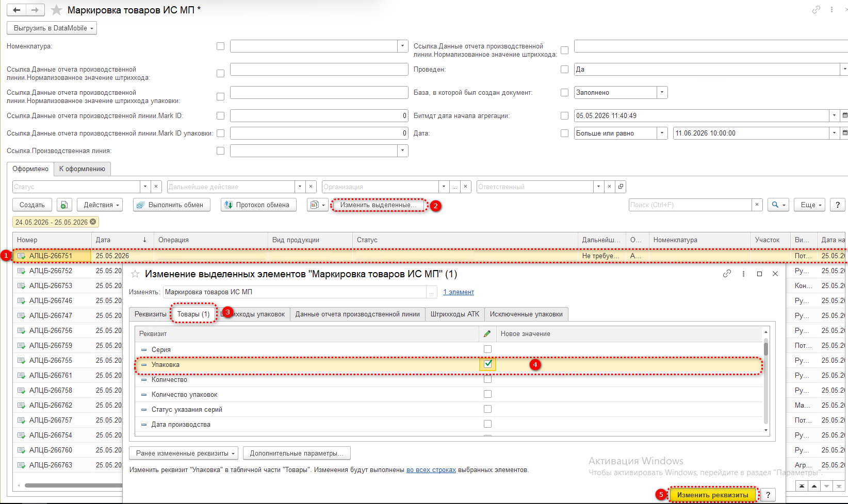Open Данные отчета производственной линии tab
The width and height of the screenshot is (848, 504).
tap(357, 314)
